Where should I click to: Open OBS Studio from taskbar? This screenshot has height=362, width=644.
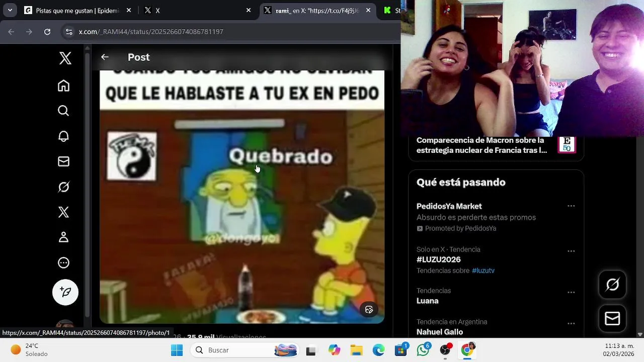click(x=445, y=350)
